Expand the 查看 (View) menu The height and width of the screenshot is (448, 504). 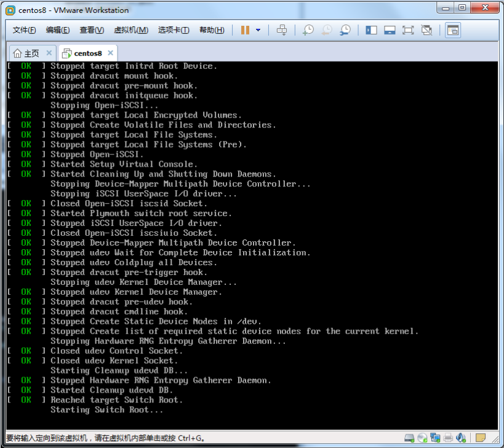pyautogui.click(x=91, y=30)
